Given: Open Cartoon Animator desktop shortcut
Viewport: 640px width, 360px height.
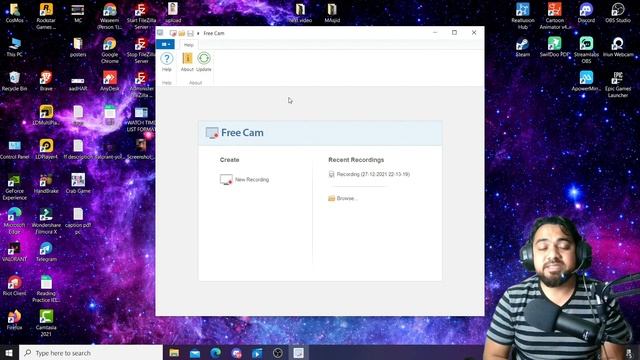Looking at the screenshot, I should [x=555, y=16].
